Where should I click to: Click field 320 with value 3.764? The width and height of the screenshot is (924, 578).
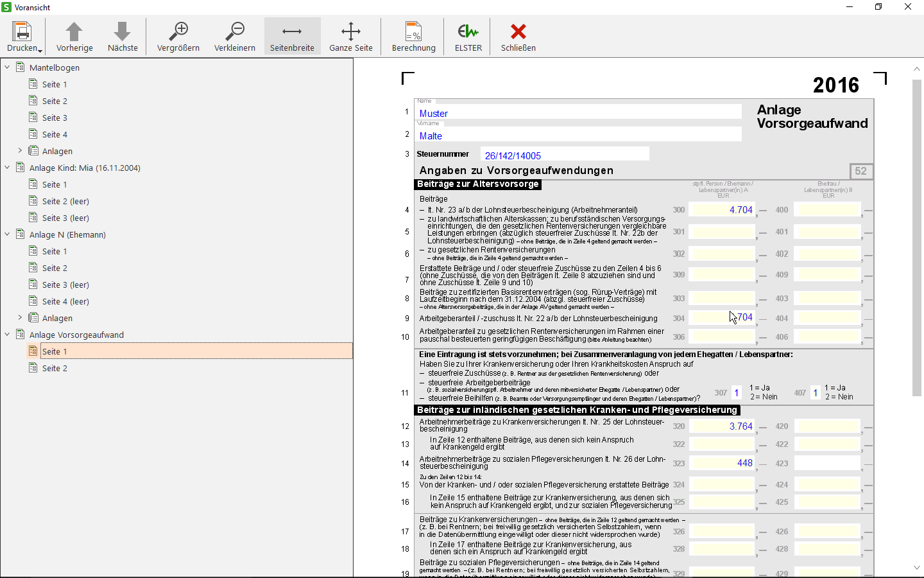[723, 426]
